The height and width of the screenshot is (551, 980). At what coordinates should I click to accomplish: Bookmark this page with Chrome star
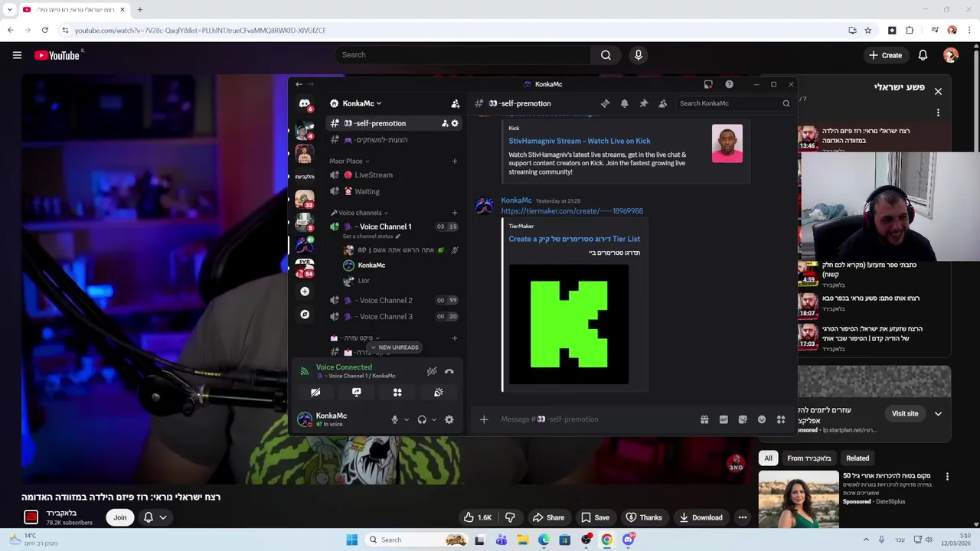pyautogui.click(x=867, y=30)
